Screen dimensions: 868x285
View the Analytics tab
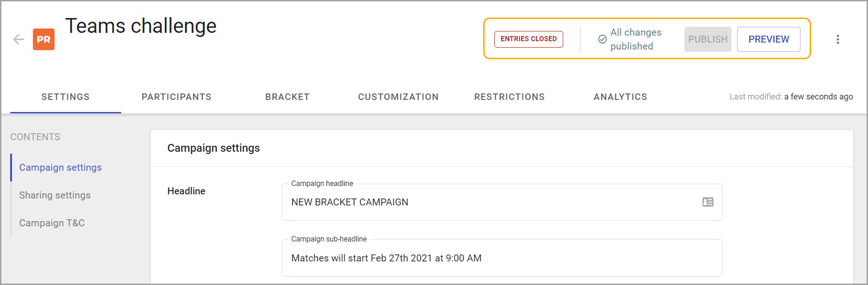coord(621,97)
